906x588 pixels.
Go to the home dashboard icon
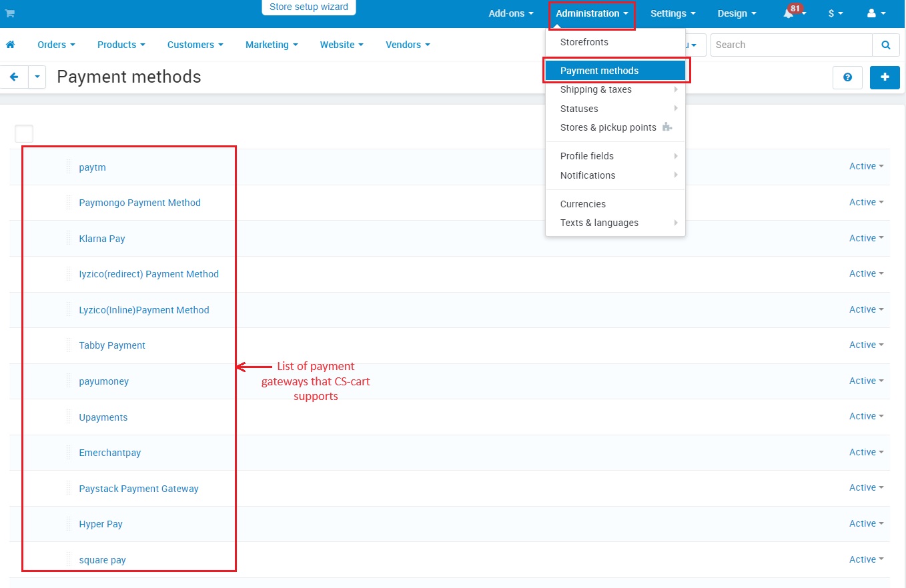(x=10, y=45)
